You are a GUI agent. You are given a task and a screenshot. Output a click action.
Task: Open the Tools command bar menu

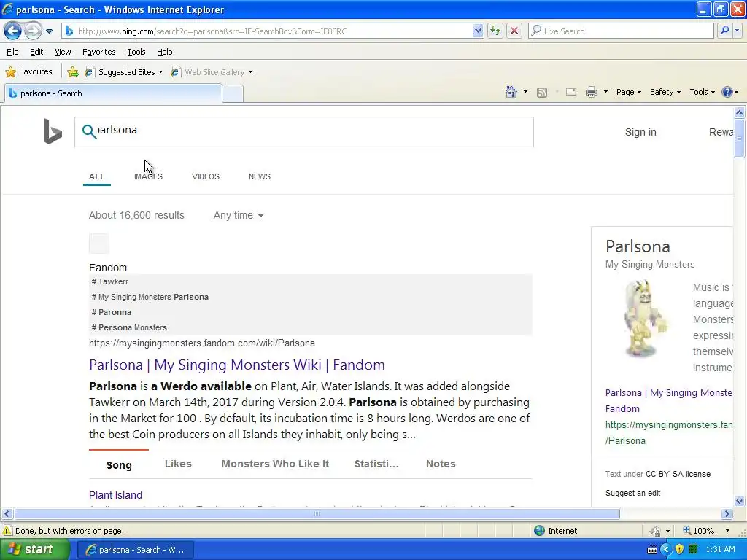coord(702,93)
